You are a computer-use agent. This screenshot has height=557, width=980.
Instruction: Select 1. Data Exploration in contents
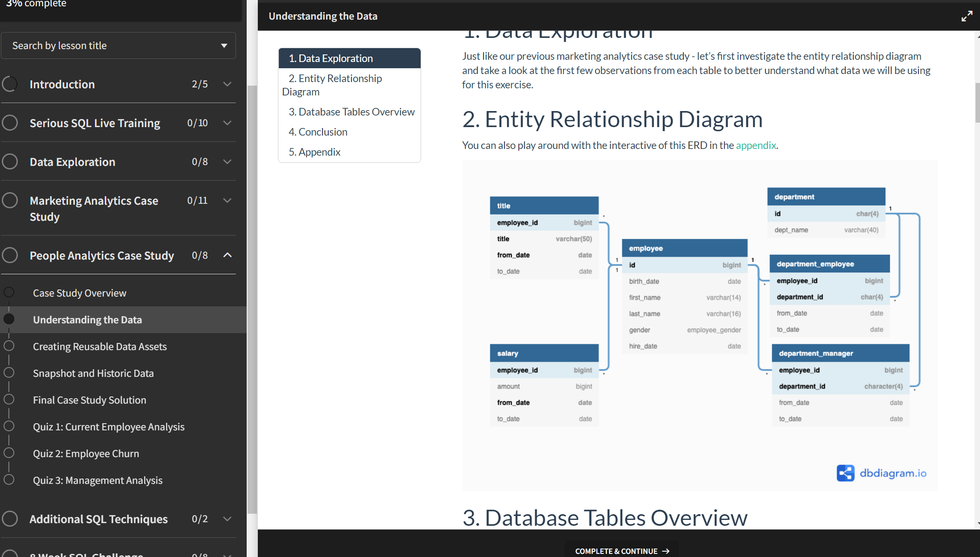349,58
